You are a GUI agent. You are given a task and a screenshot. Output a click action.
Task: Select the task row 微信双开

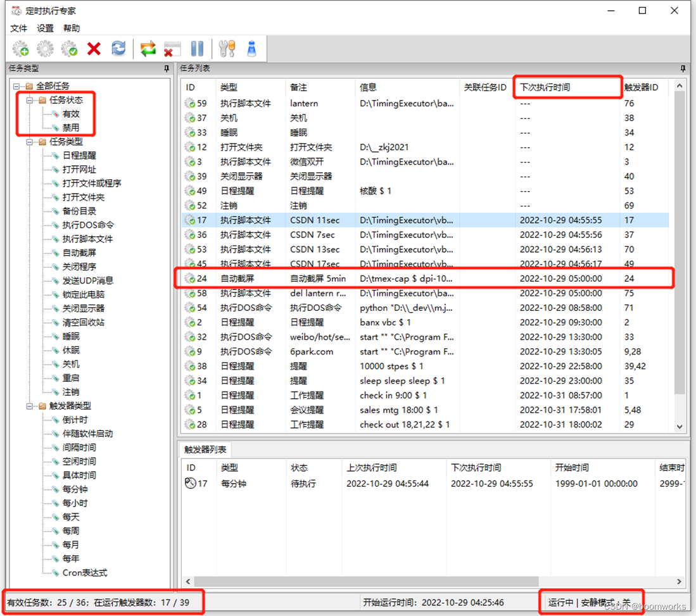pos(425,162)
